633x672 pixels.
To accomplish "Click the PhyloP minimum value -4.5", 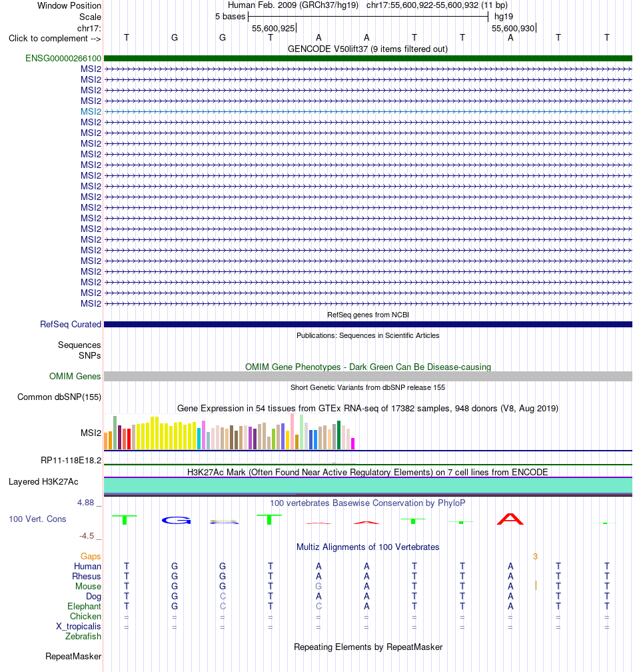I will click(87, 536).
